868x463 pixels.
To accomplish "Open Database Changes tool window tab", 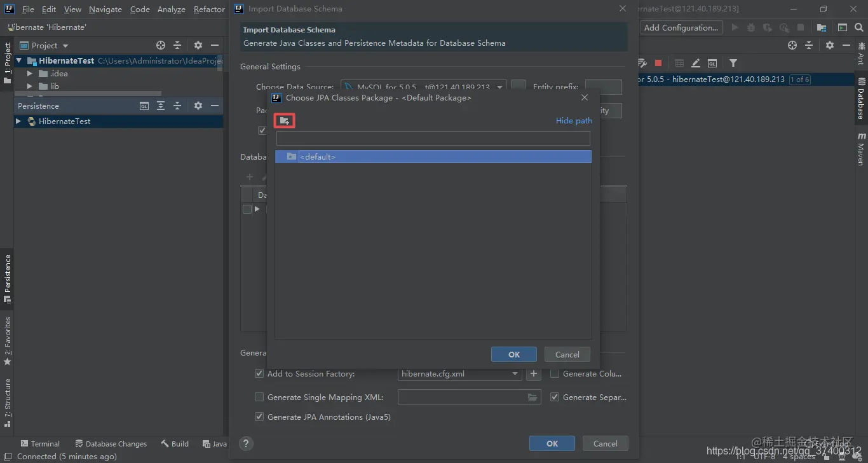I will 111,444.
